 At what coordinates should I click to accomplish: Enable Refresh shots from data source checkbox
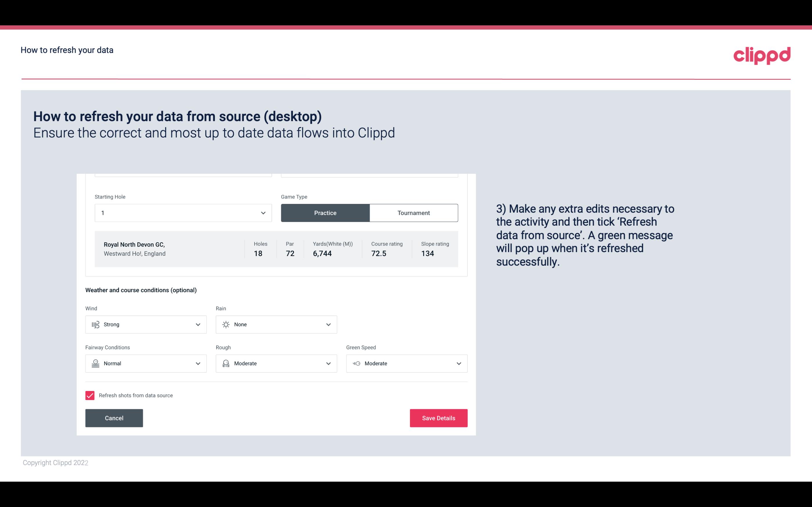coord(89,395)
